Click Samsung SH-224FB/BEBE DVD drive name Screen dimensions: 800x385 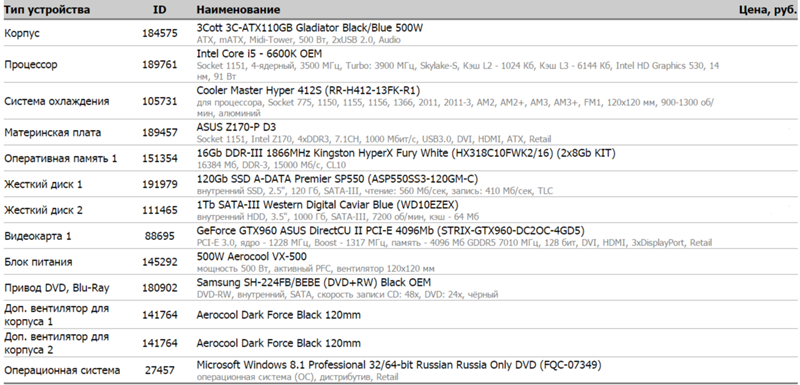(313, 283)
